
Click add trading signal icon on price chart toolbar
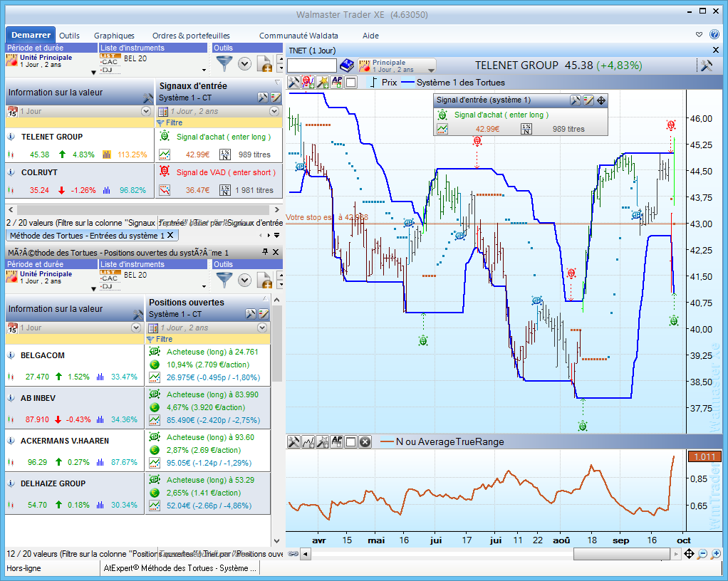(x=308, y=83)
